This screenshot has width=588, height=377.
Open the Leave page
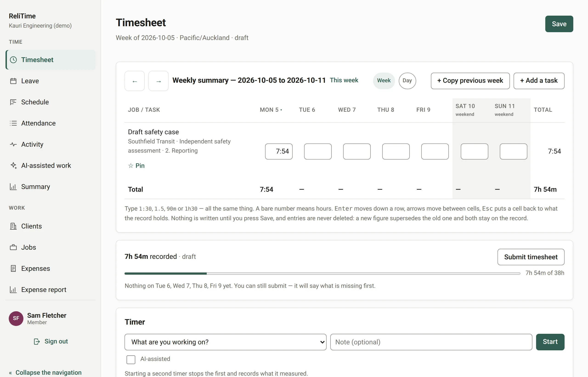(x=50, y=81)
